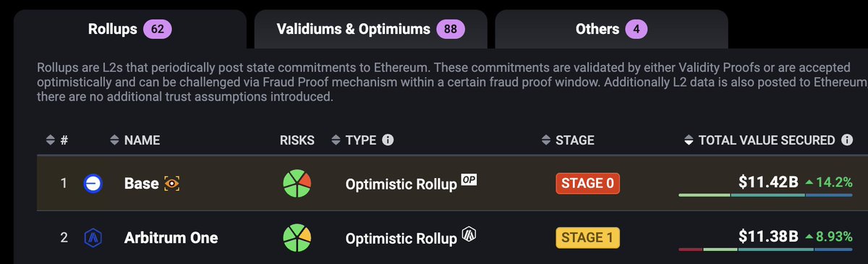The height and width of the screenshot is (264, 868).
Task: Open the Arbitrum One project link
Action: tap(171, 238)
